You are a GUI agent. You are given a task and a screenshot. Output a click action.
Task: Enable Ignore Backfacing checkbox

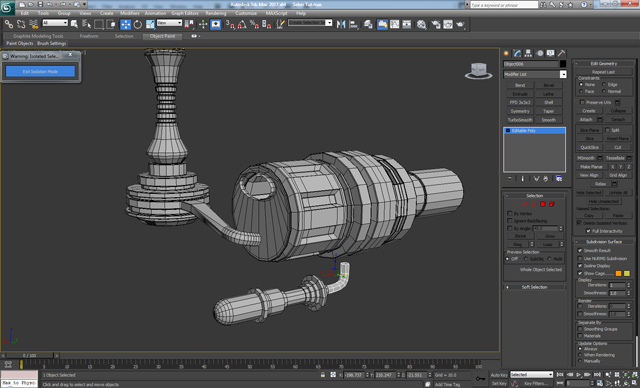[x=509, y=221]
